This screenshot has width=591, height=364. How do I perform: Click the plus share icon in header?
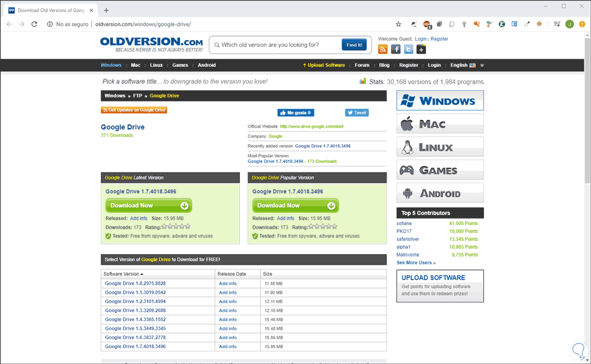click(421, 50)
